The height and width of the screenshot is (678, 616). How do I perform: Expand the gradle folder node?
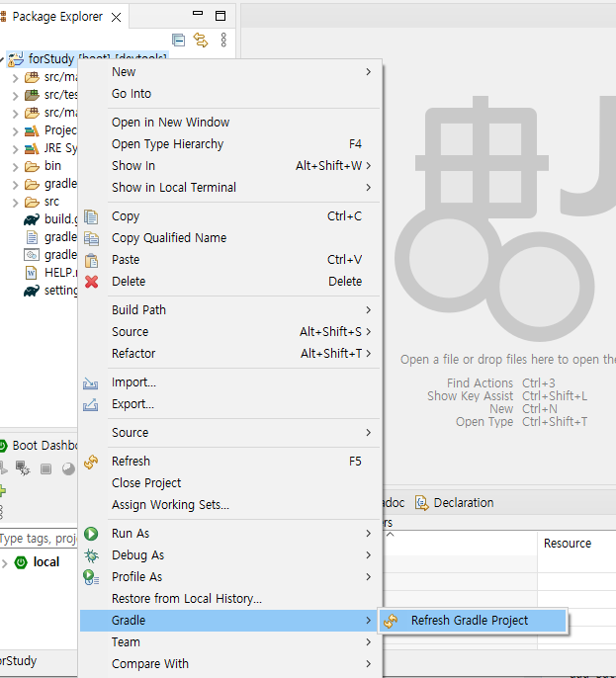[15, 185]
